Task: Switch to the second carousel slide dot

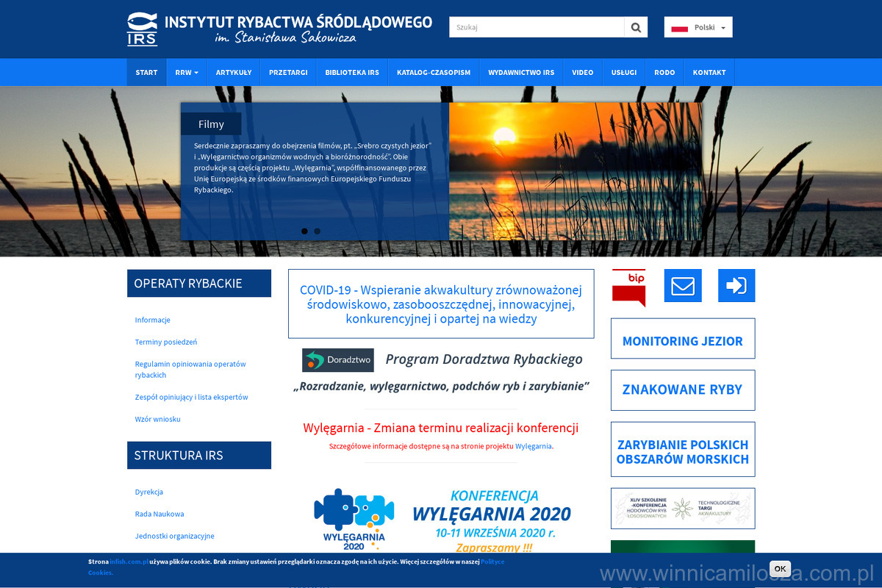Action: pos(317,231)
